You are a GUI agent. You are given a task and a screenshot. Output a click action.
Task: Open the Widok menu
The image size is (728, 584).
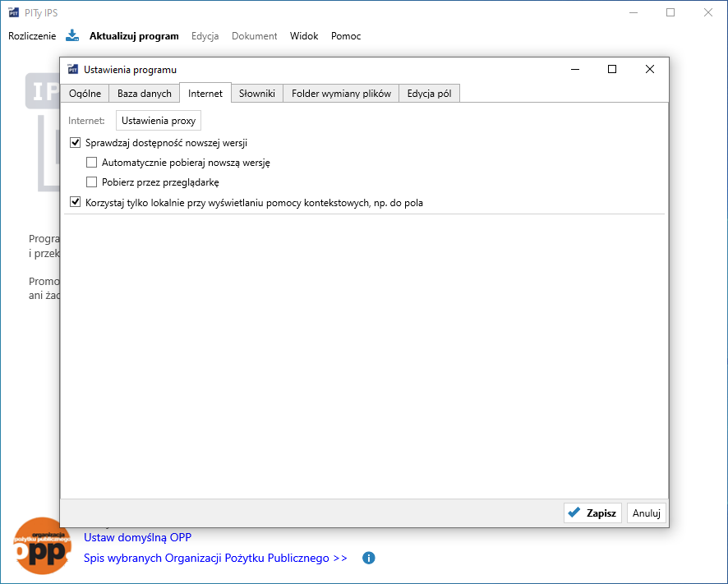click(x=304, y=36)
